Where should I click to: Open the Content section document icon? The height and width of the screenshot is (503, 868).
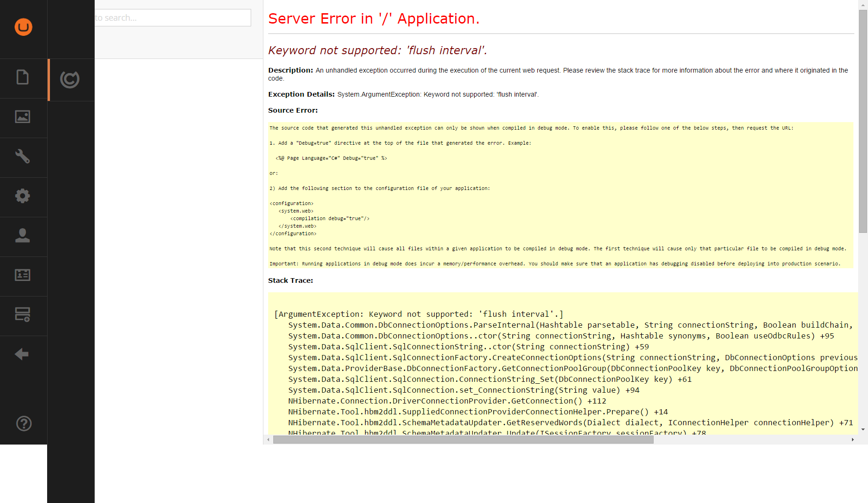23,77
